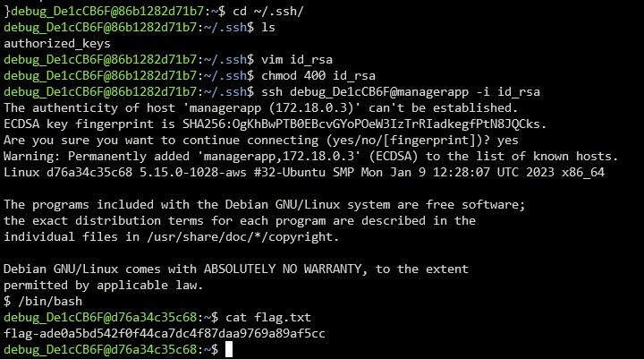The image size is (644, 359).
Task: Click the 'ABSOLUTELY NO WARRANTY' text
Action: 283,269
